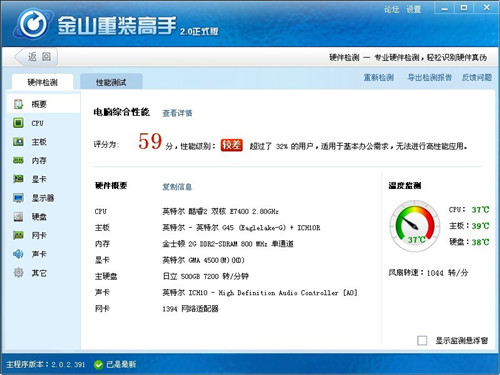Screen dimensions: 500x375
Task: Select the 显示器 monitor icon
Action: [18, 198]
